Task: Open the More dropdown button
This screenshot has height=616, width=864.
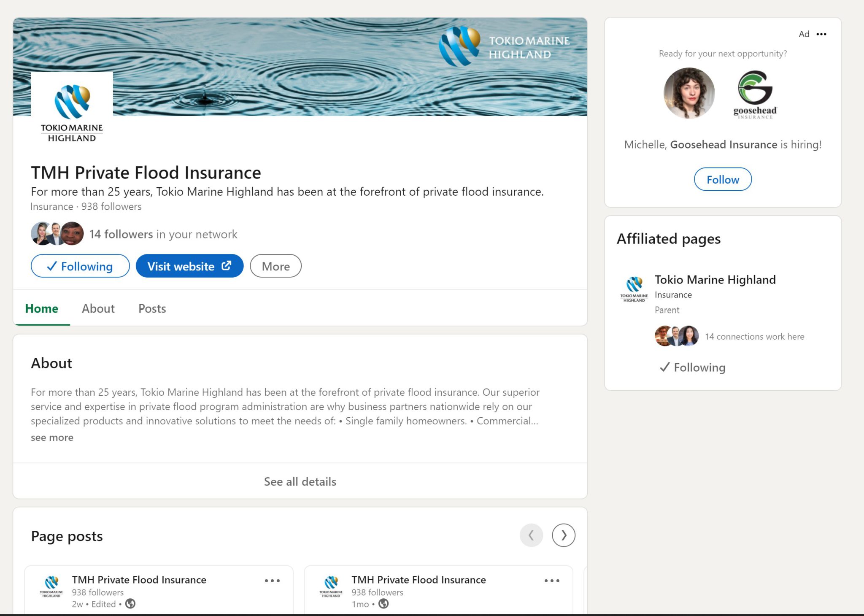Action: 275,266
